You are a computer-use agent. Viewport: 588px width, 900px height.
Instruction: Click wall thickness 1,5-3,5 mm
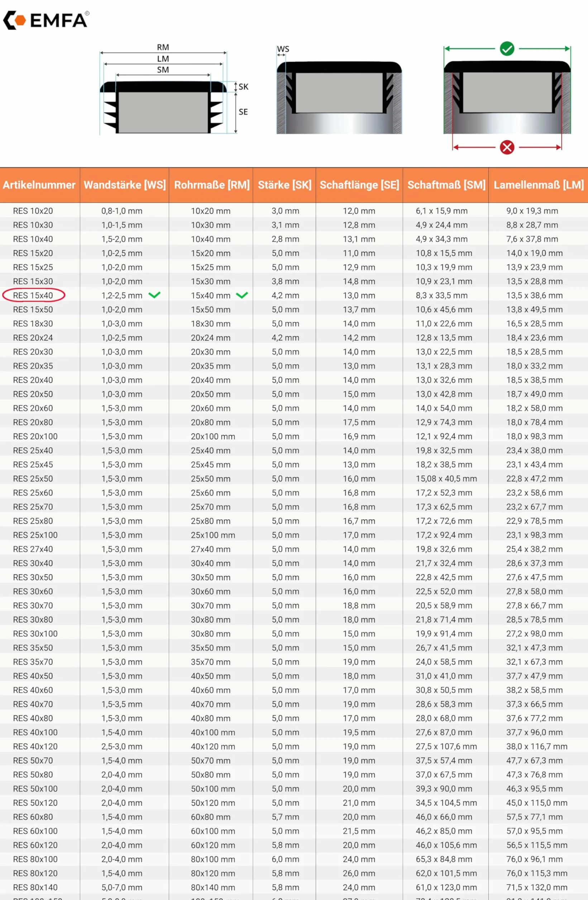(122, 704)
